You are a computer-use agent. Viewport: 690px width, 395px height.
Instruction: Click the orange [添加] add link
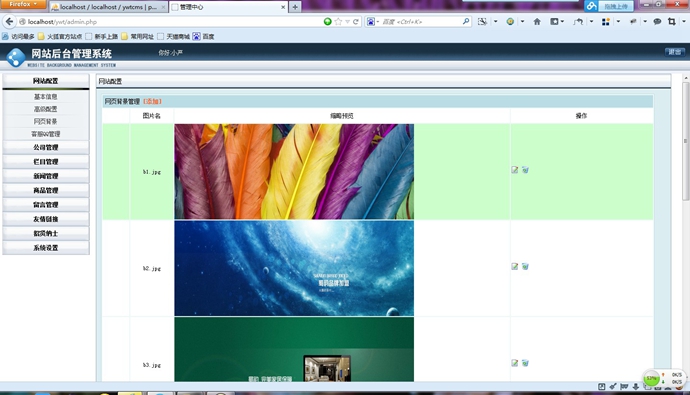pyautogui.click(x=153, y=101)
